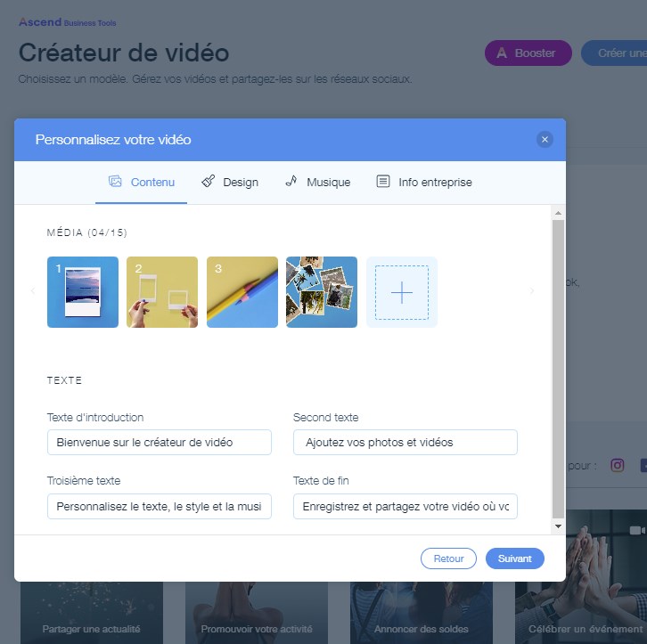Click the TEXTE section heading
The width and height of the screenshot is (647, 644).
coord(64,380)
